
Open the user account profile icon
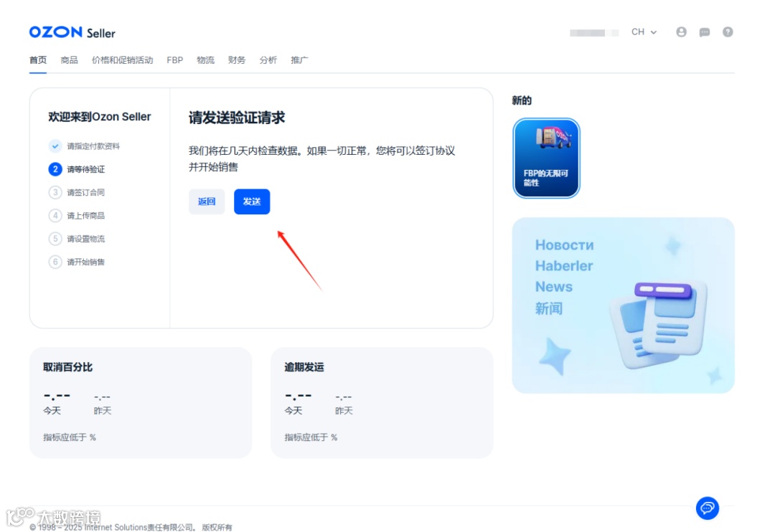coord(681,32)
